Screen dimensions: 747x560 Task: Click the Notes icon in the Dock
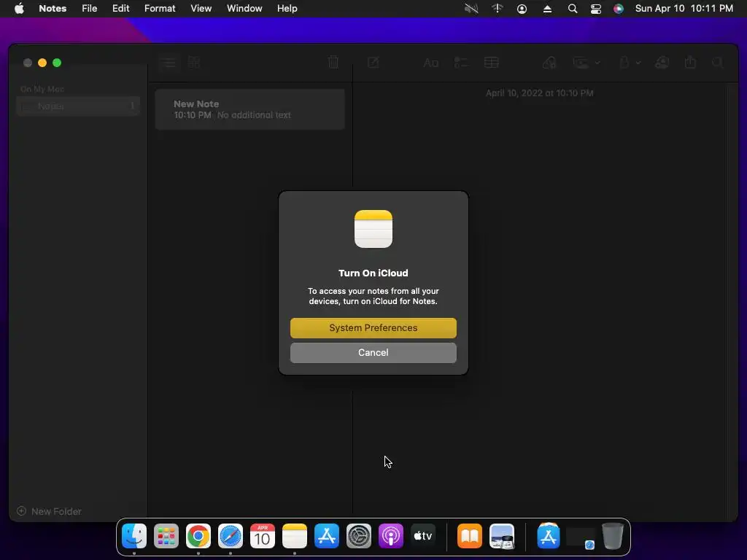point(295,536)
